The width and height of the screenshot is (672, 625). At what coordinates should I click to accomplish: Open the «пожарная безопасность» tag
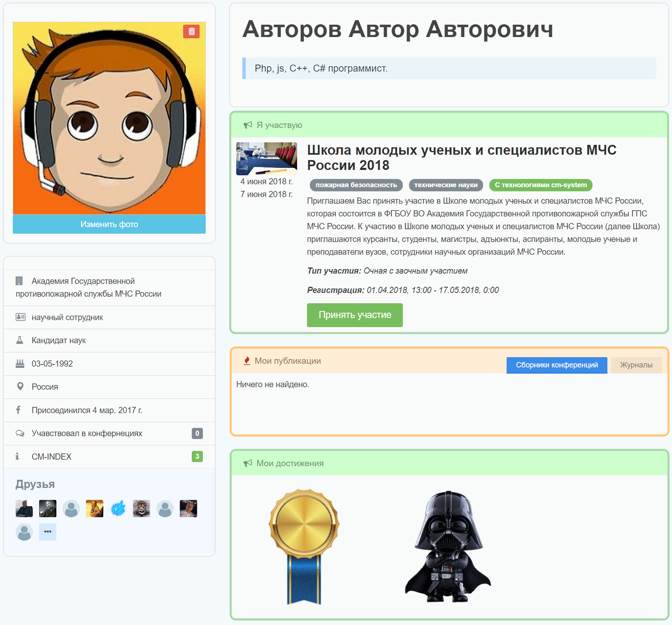[x=356, y=185]
